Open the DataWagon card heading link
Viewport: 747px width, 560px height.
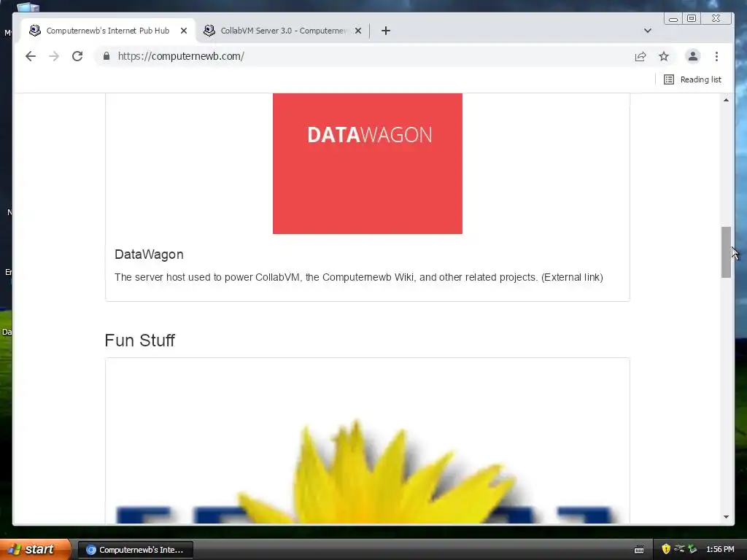(149, 254)
